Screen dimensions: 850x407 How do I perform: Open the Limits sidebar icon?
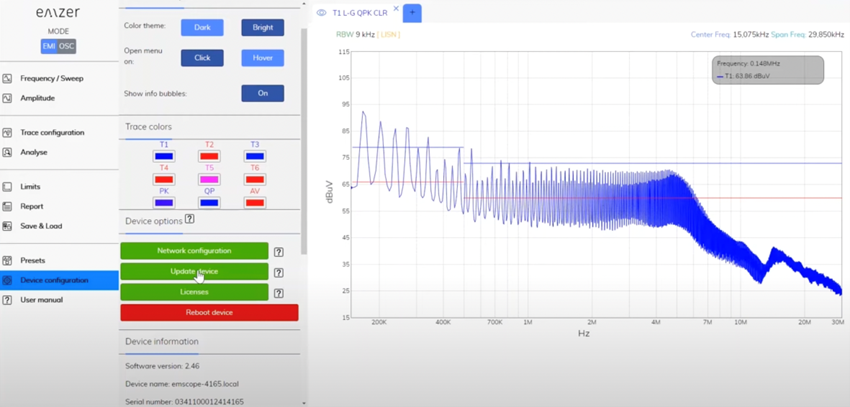[7, 187]
